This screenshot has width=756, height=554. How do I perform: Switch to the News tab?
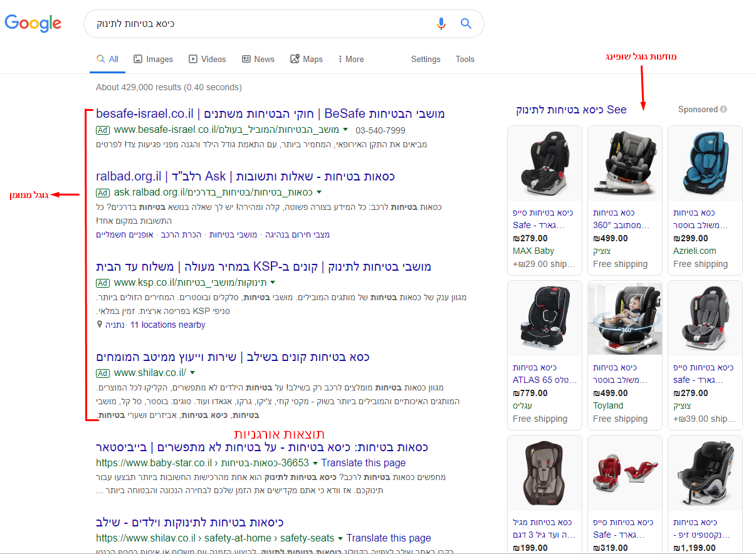[258, 59]
